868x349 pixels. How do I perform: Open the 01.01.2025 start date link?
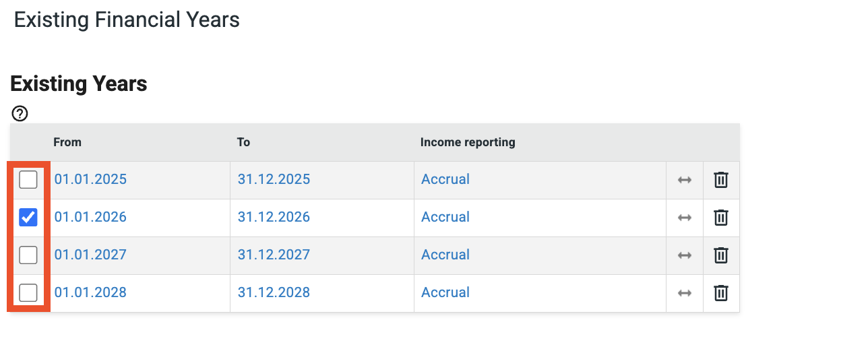(x=90, y=179)
